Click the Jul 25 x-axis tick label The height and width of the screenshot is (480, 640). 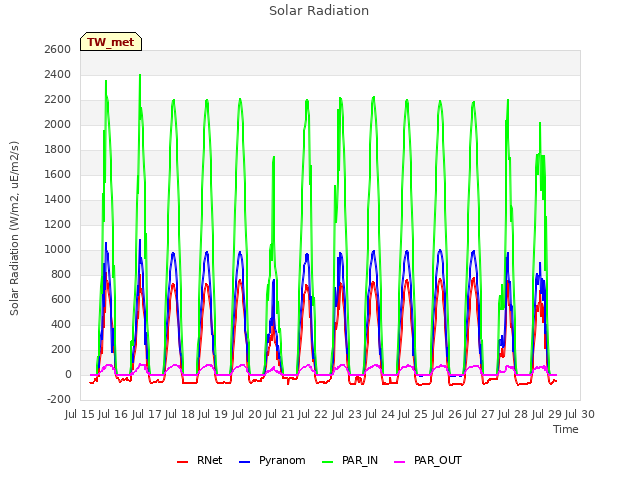tap(413, 414)
